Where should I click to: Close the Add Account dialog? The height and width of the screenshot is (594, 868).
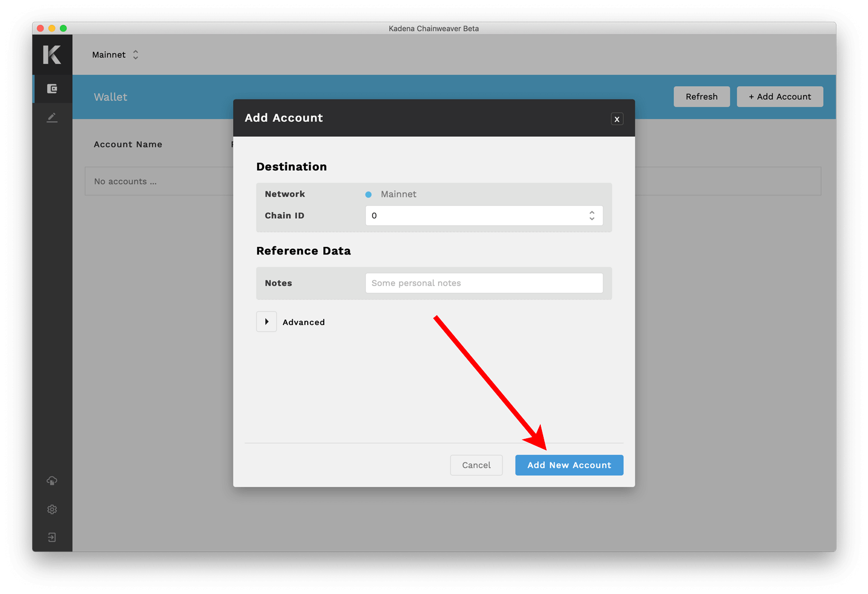[x=617, y=119]
